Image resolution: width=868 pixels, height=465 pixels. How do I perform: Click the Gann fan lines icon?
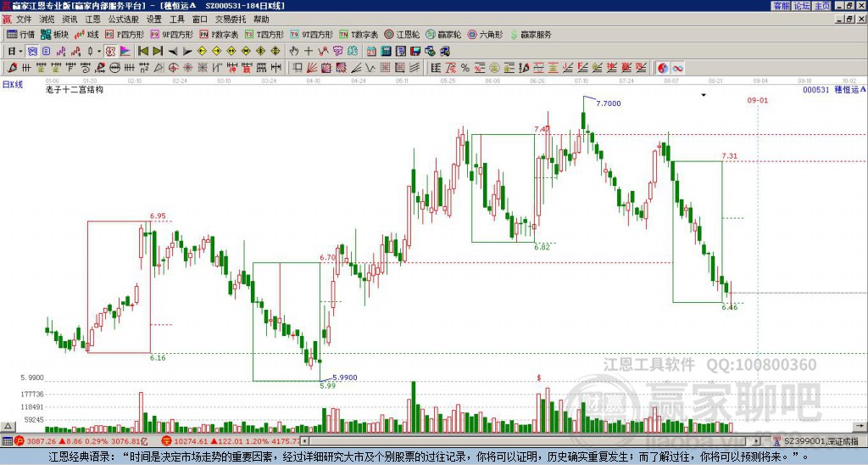click(312, 68)
